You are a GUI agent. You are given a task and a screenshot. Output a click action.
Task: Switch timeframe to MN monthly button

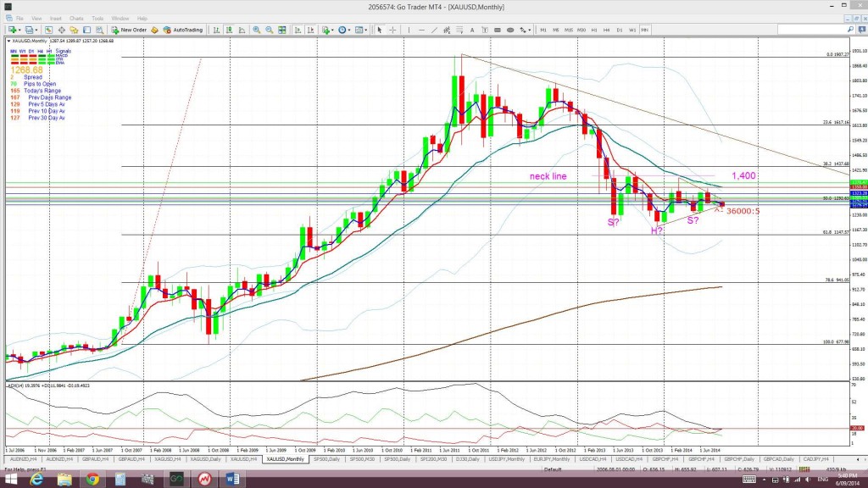point(643,30)
